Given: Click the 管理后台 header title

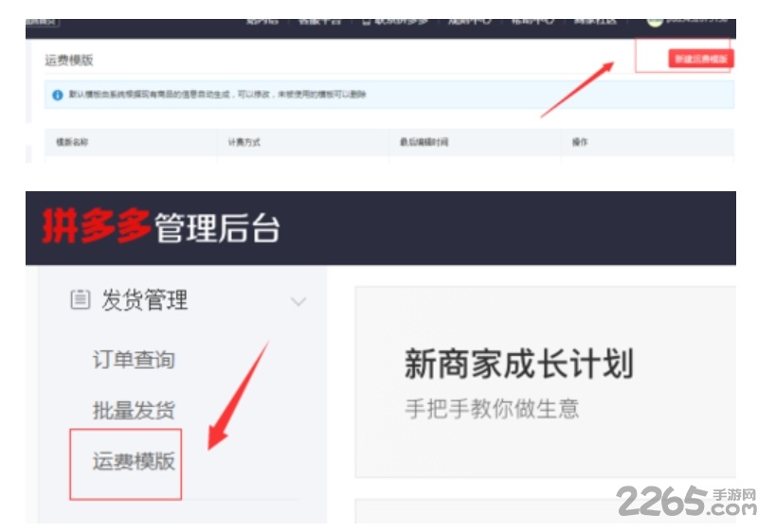Looking at the screenshot, I should [217, 228].
